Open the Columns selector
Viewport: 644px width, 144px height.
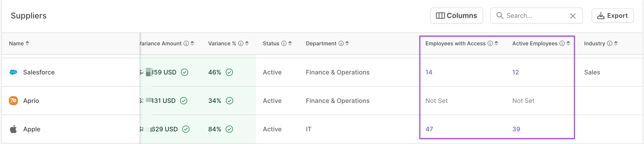[456, 16]
